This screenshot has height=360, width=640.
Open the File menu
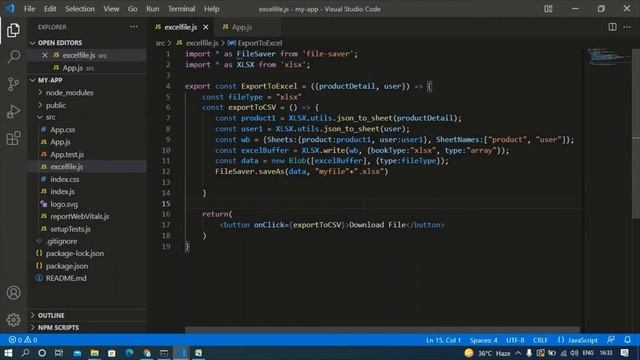click(x=29, y=9)
